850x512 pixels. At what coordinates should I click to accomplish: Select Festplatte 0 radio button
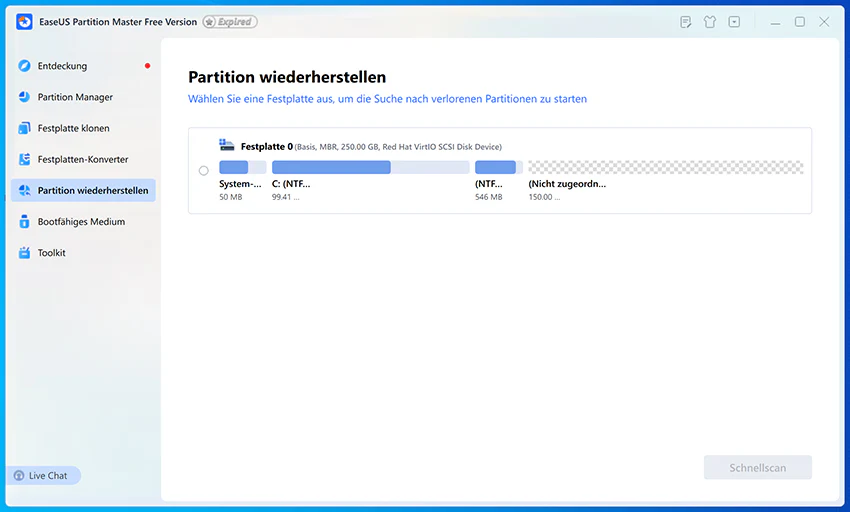(203, 170)
